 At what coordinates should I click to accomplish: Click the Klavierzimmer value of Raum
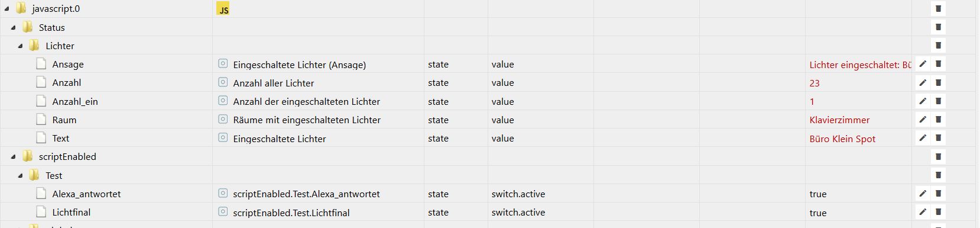point(839,120)
